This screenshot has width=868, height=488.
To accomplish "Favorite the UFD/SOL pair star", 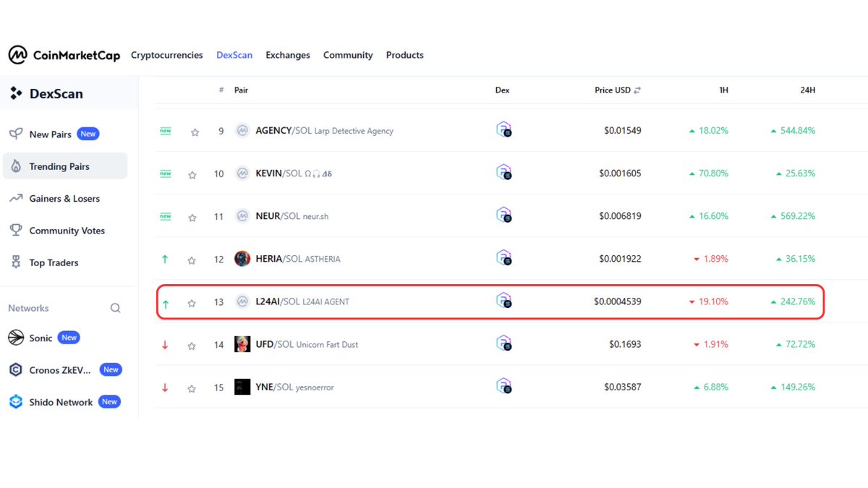I will click(192, 346).
